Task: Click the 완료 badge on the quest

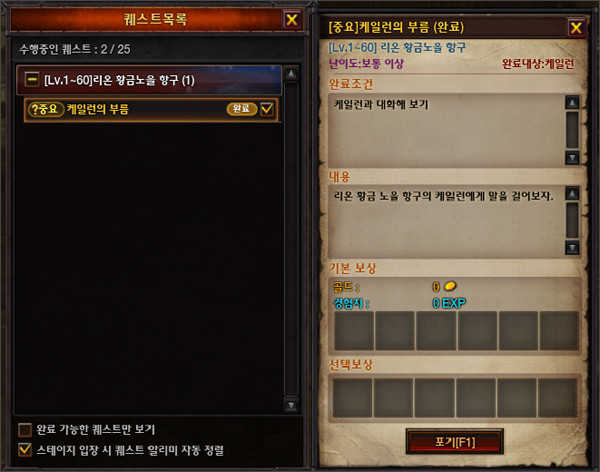Action: [241, 109]
